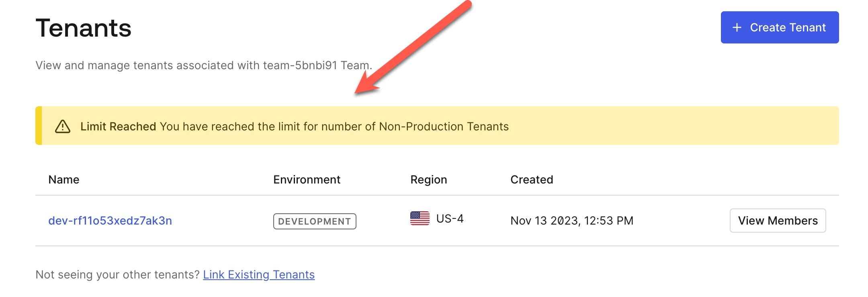The width and height of the screenshot is (868, 297).
Task: Click the US flag icon
Action: point(420,219)
